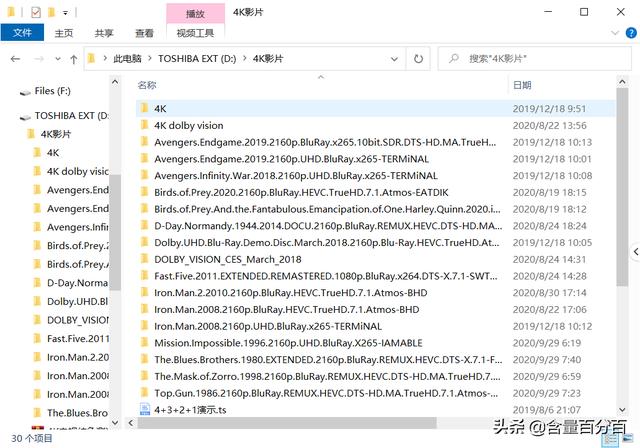Go back with the left arrow button
The width and height of the screenshot is (640, 448).
click(x=16, y=59)
